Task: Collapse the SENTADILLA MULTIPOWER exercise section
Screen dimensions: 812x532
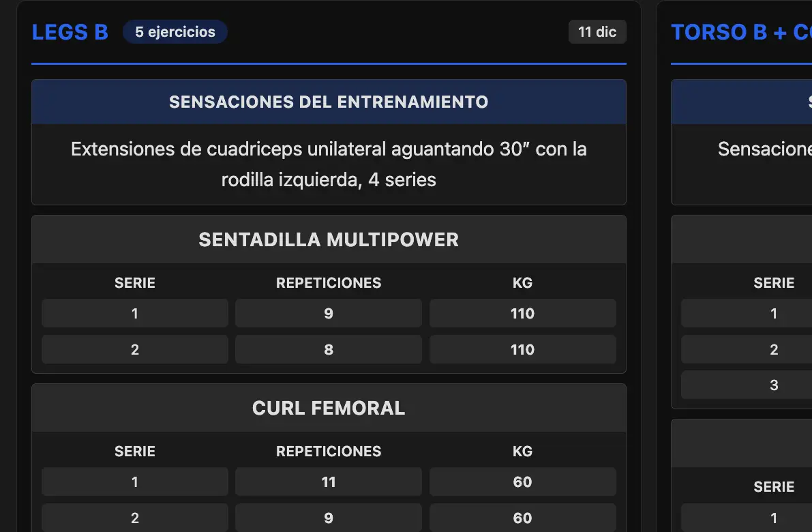Action: point(329,239)
